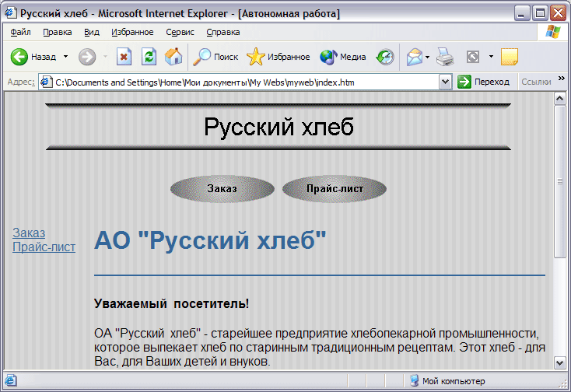Open the Правка menu
571x392 pixels.
click(58, 33)
